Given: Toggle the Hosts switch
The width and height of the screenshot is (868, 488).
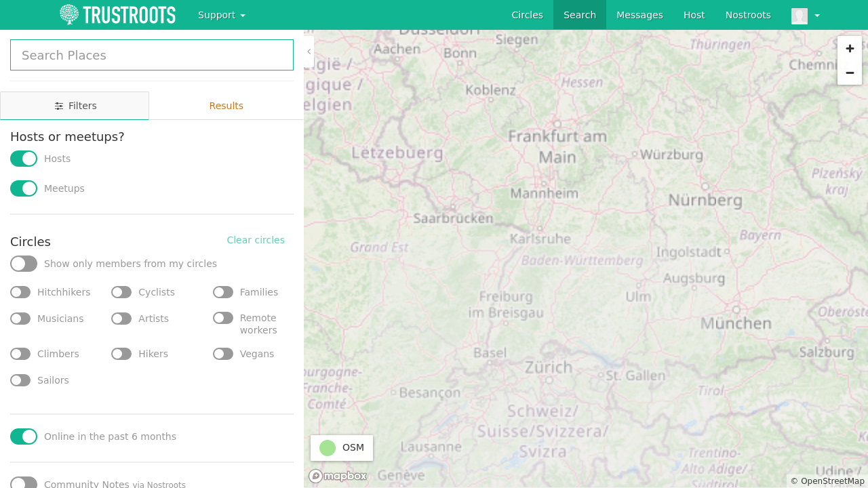Looking at the screenshot, I should pyautogui.click(x=24, y=159).
